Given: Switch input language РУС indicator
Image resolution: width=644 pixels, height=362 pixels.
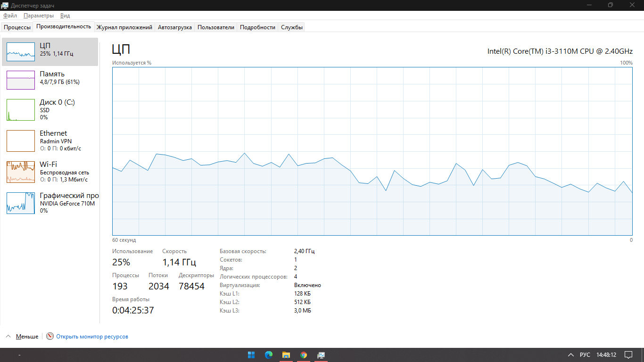Looking at the screenshot, I should coord(585,354).
